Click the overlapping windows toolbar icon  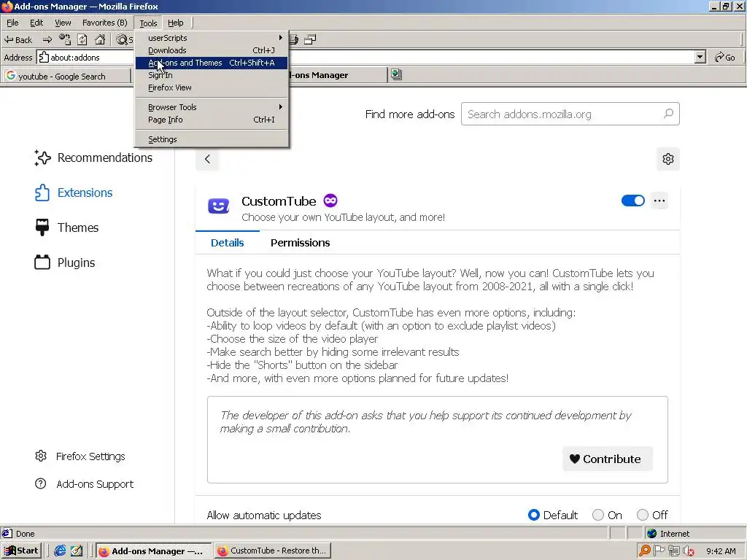[x=310, y=39]
